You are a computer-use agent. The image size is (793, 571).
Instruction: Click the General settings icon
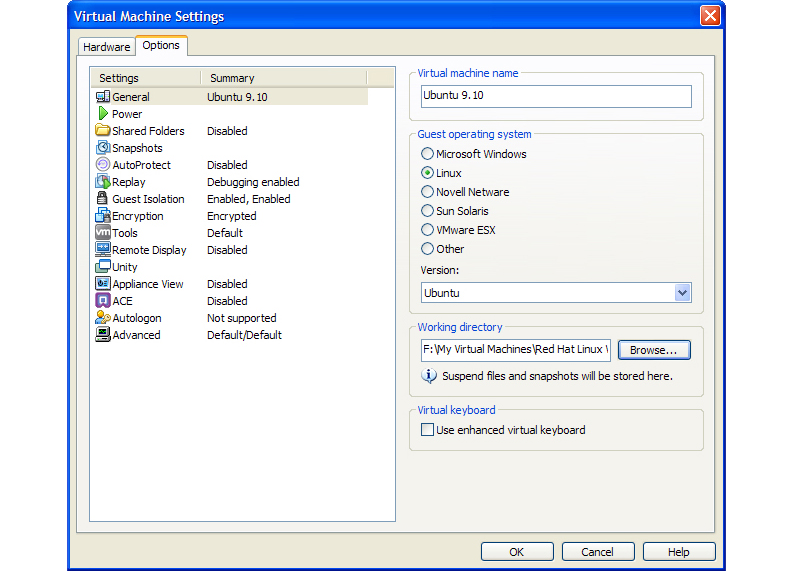[x=103, y=96]
